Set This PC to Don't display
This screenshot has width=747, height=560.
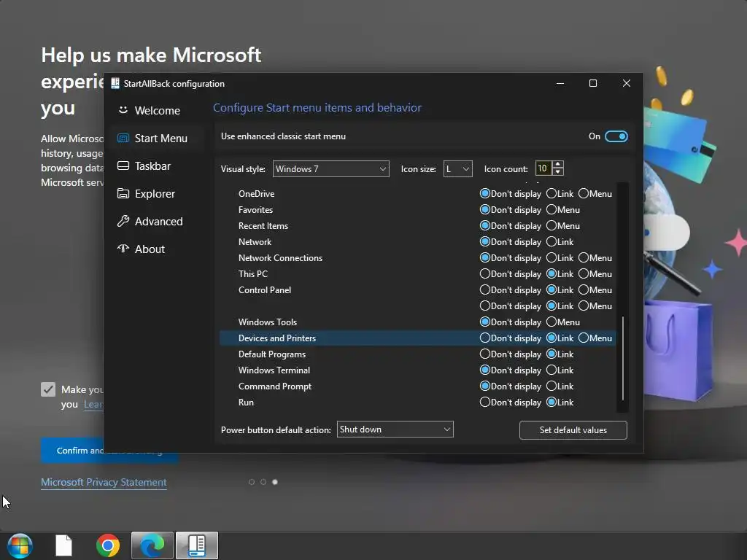pos(510,274)
